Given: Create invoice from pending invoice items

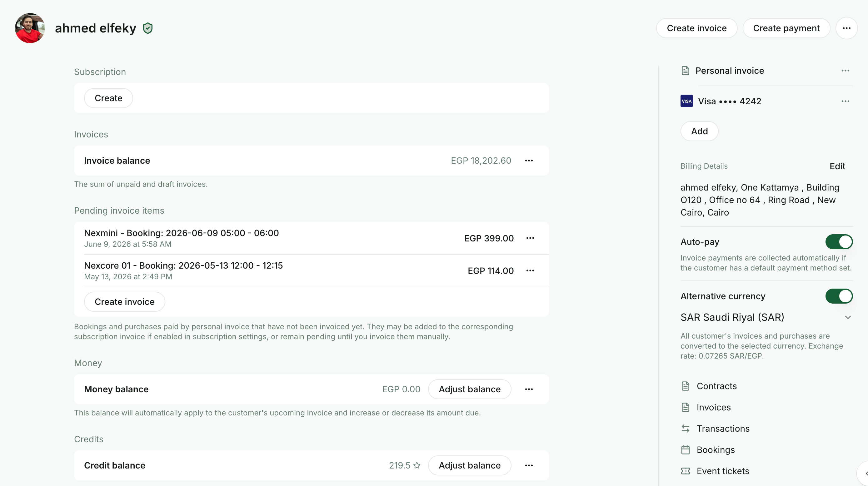Looking at the screenshot, I should [x=124, y=302].
